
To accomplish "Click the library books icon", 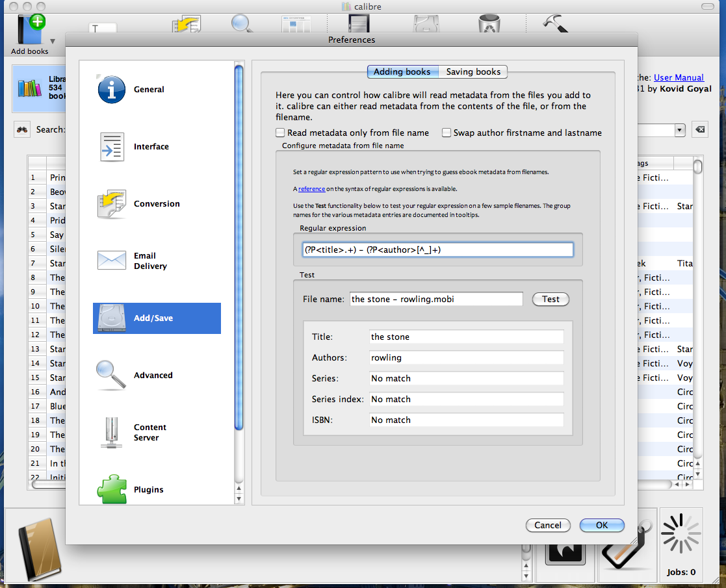I will point(30,88).
